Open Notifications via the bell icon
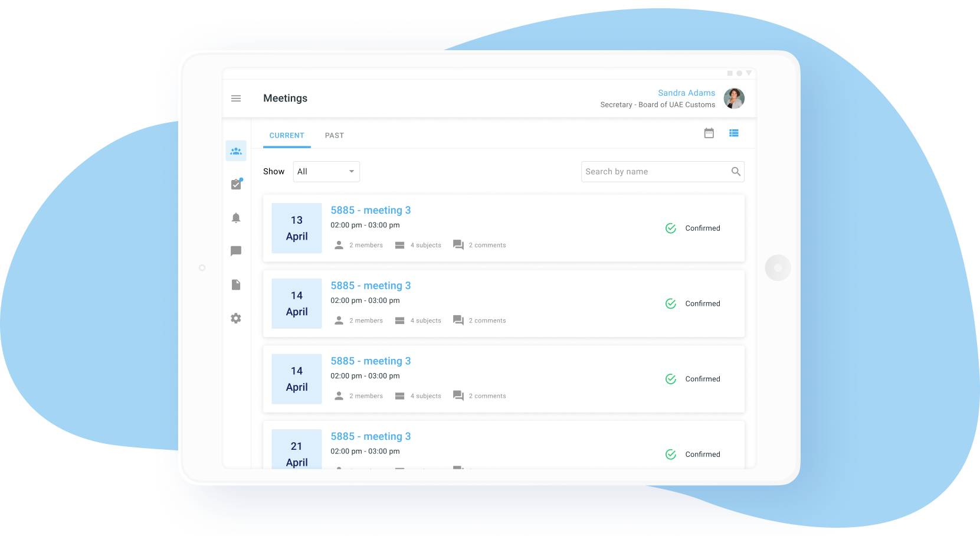The image size is (980, 536). coord(236,218)
